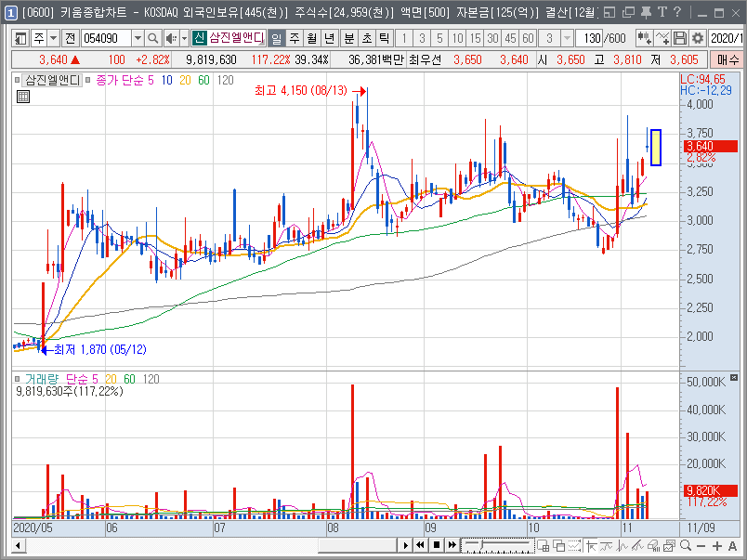This screenshot has height=560, width=747.
Task: Choose interval button 30
Action: [x=492, y=38]
